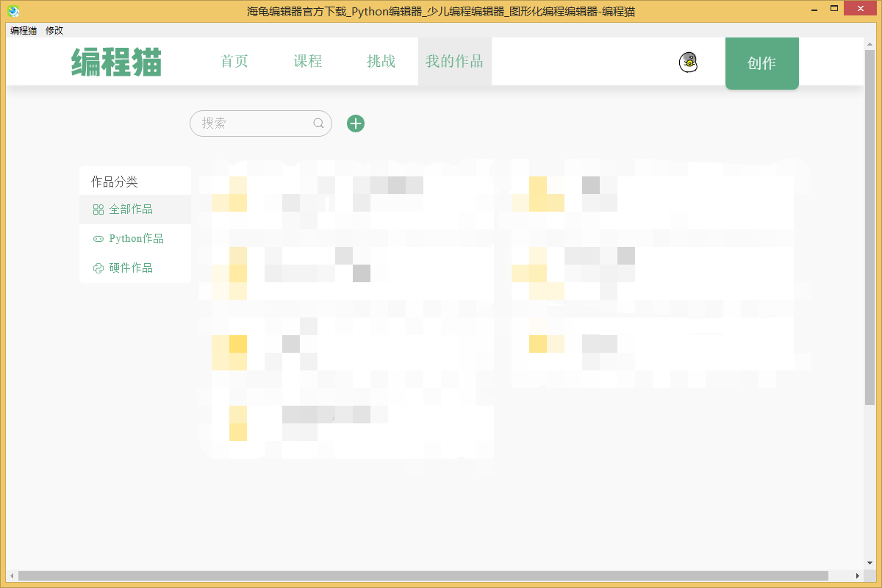Image resolution: width=882 pixels, height=588 pixels.
Task: Click the scroll right arrow
Action: point(858,576)
